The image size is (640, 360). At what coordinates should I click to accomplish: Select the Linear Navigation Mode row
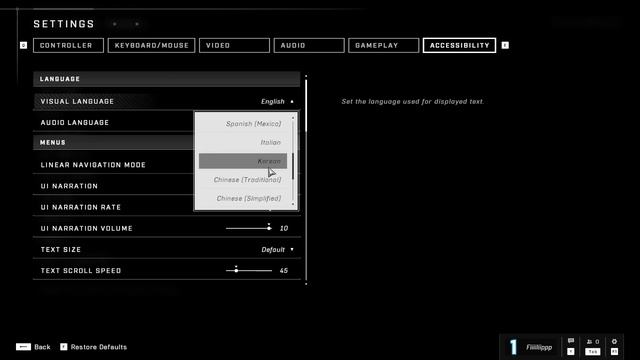tap(113, 164)
